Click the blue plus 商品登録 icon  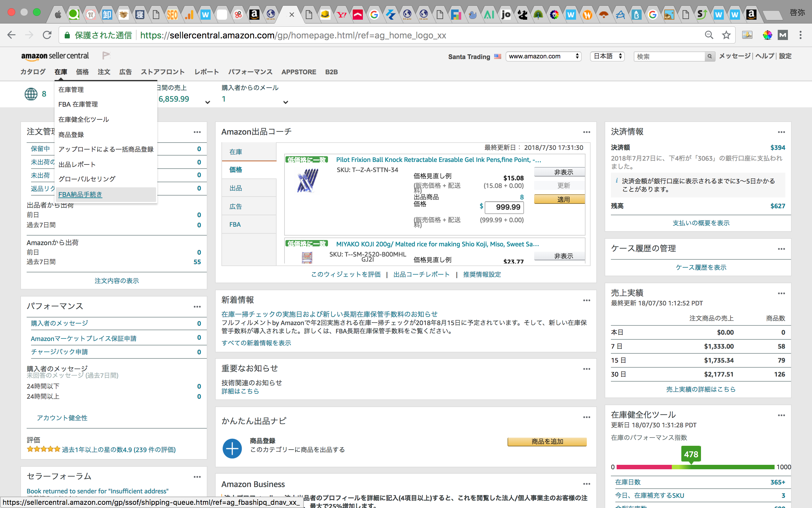232,449
